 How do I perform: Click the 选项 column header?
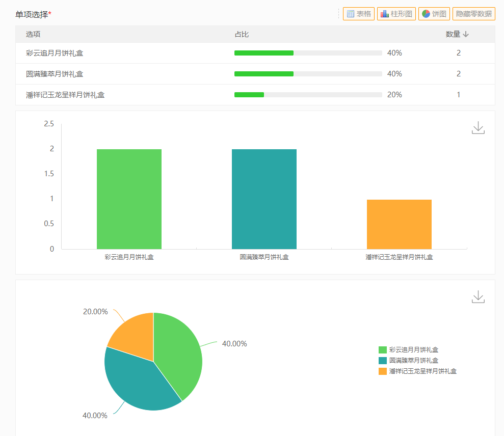click(33, 34)
